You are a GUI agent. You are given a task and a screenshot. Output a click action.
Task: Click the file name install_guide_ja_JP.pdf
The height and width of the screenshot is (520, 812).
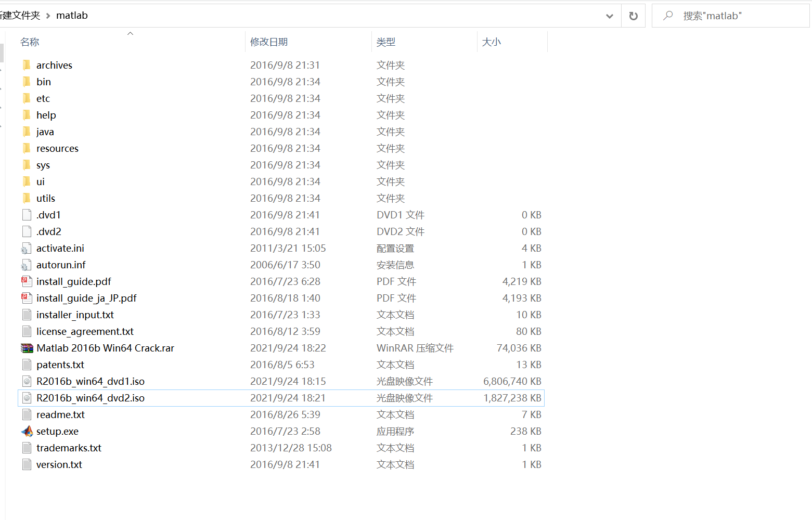coord(86,298)
